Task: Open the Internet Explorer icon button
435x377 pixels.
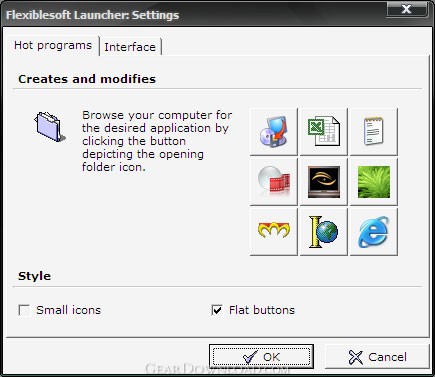Action: pyautogui.click(x=374, y=232)
